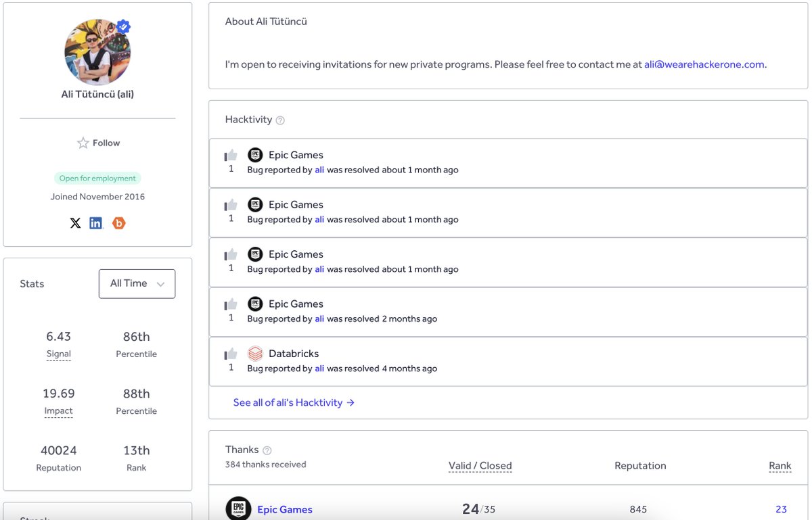The height and width of the screenshot is (520, 812).
Task: Click the verified badge on the avatar
Action: point(123,28)
